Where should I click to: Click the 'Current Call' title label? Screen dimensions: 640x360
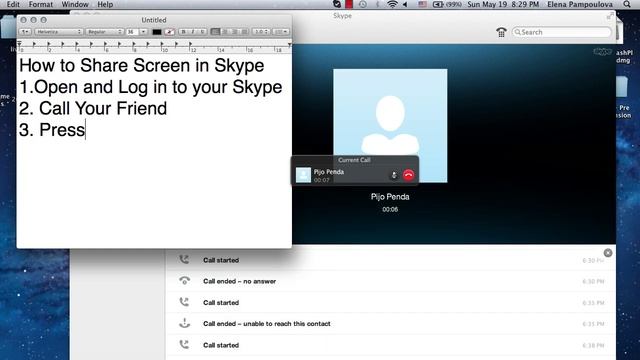(x=354, y=160)
